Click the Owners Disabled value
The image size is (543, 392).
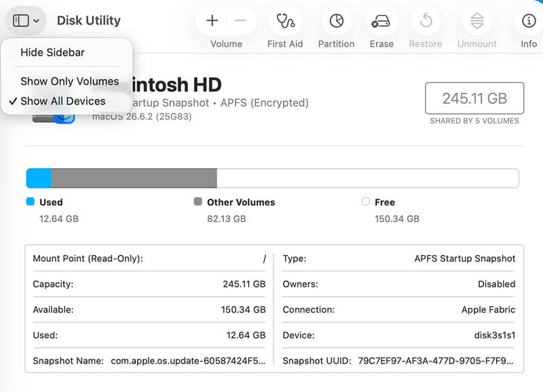point(497,284)
